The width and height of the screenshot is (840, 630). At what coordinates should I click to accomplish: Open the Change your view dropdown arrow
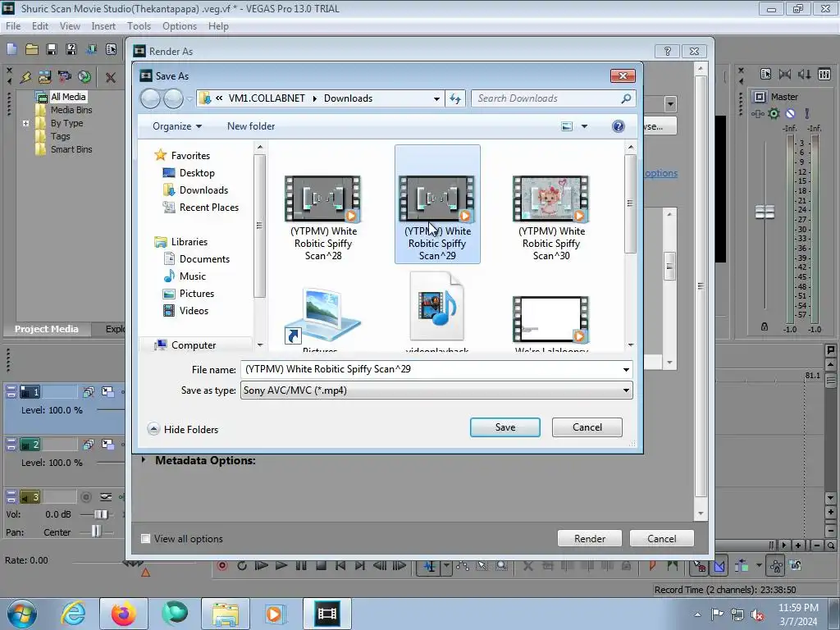[584, 126]
